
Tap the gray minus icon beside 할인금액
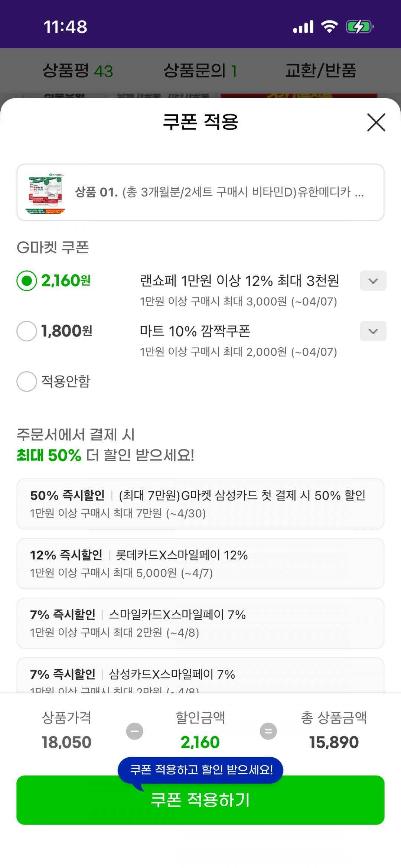coord(135,731)
